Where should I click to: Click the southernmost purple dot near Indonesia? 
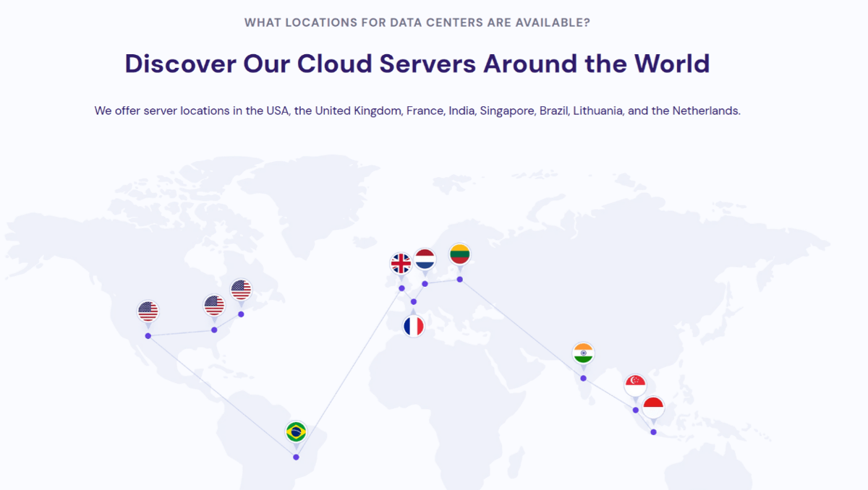(652, 431)
